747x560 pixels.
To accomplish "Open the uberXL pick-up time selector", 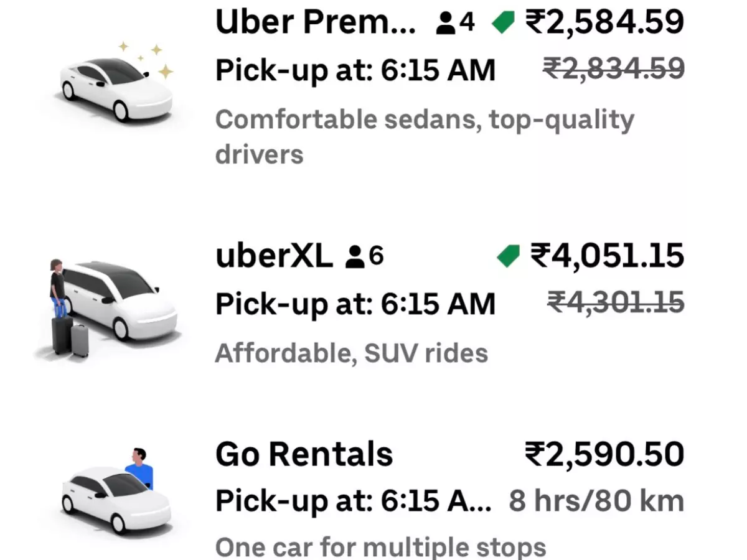I will (x=355, y=304).
